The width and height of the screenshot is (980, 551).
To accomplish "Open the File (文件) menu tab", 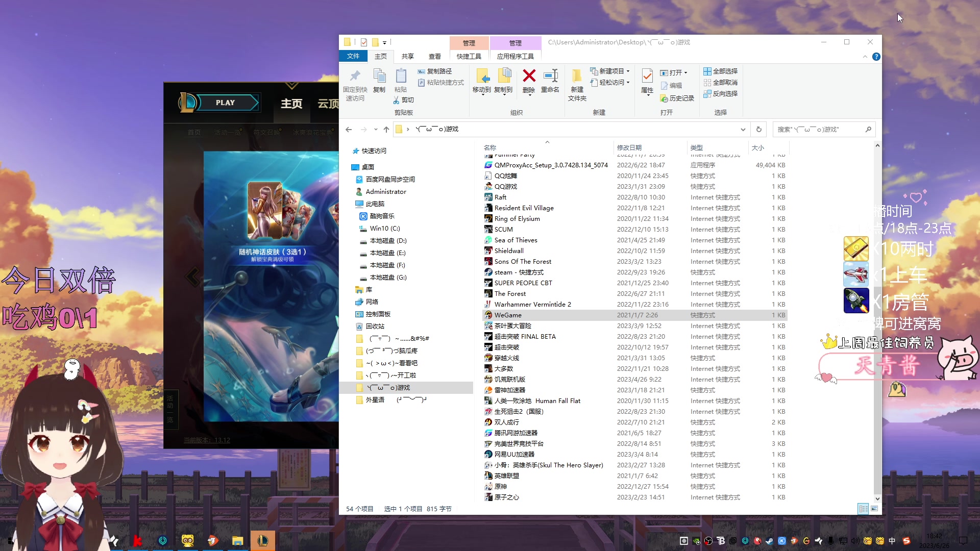I will pyautogui.click(x=353, y=56).
